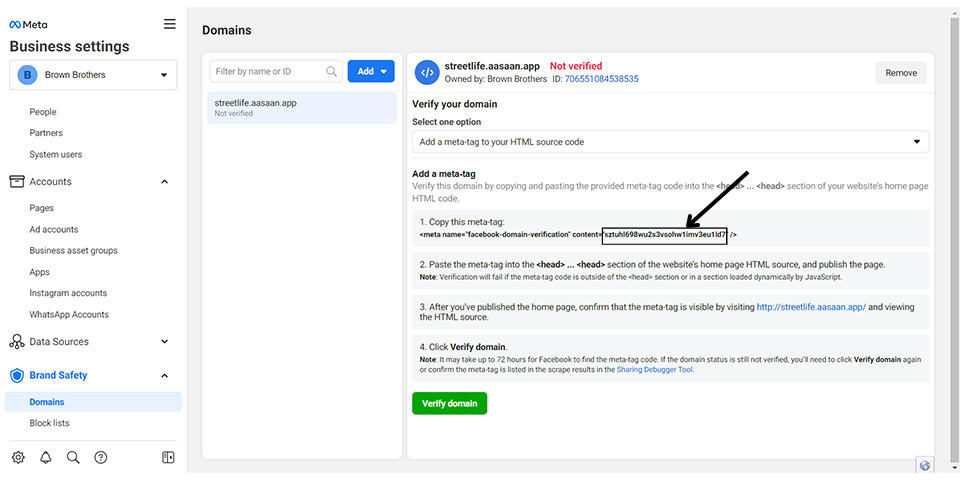This screenshot has width=960, height=480.
Task: Click the Domains page heading
Action: (x=227, y=30)
